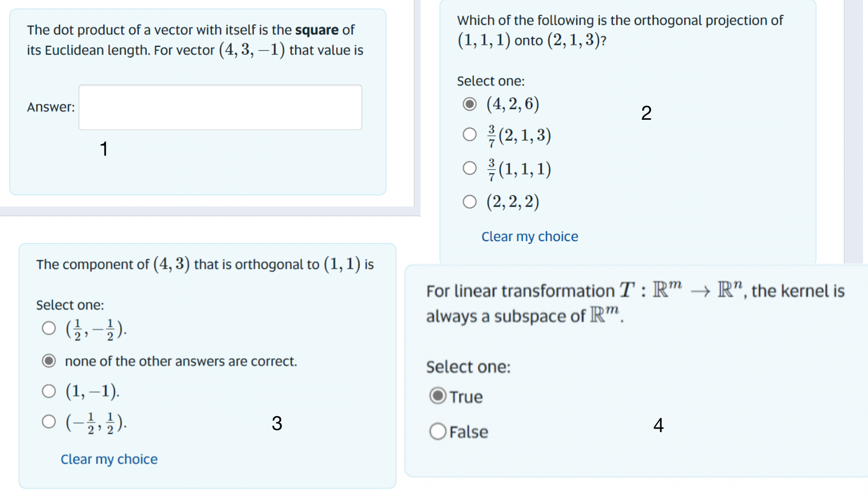This screenshot has width=868, height=494.
Task: Select (1, -1) as the orthogonal component
Action: [x=49, y=391]
